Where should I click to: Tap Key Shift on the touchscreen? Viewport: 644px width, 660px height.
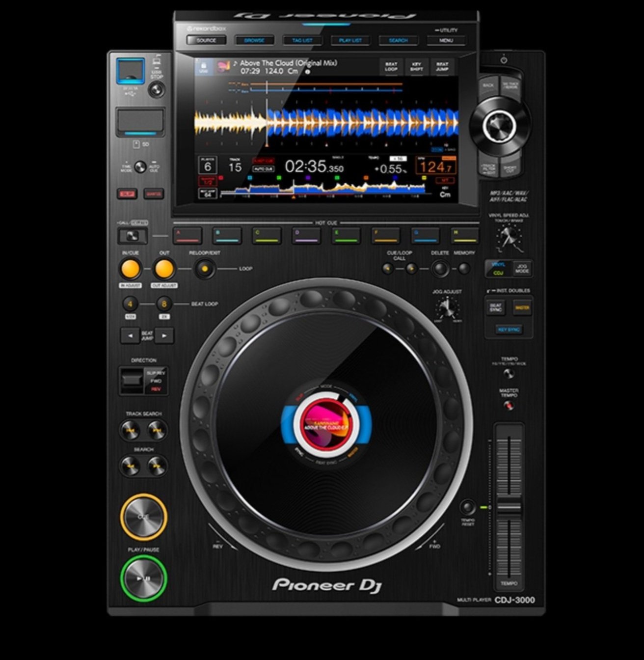[416, 67]
